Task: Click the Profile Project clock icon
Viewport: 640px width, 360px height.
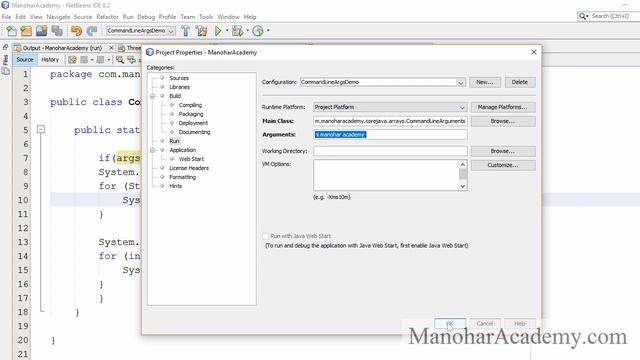Action: [258, 31]
